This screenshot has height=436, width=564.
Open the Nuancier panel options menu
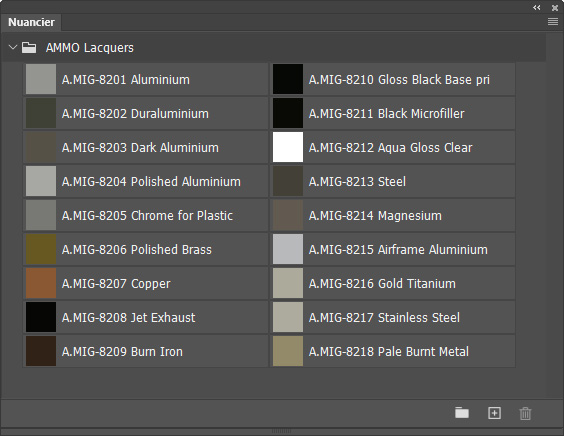click(553, 22)
